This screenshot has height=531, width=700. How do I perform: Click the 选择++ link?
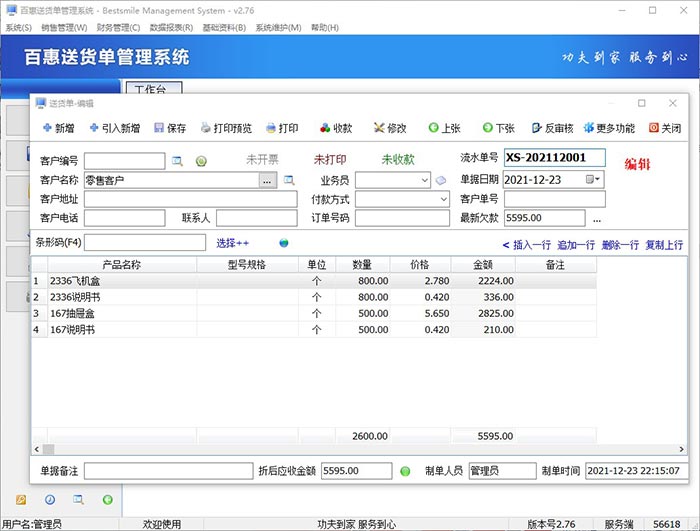(232, 243)
